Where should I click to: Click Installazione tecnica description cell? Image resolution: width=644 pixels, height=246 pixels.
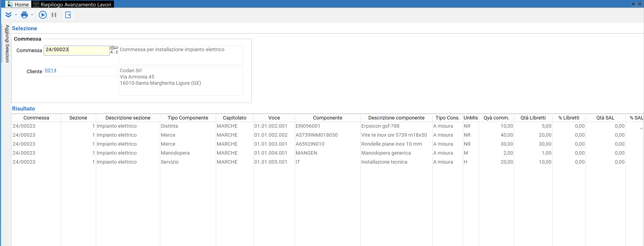(396, 162)
